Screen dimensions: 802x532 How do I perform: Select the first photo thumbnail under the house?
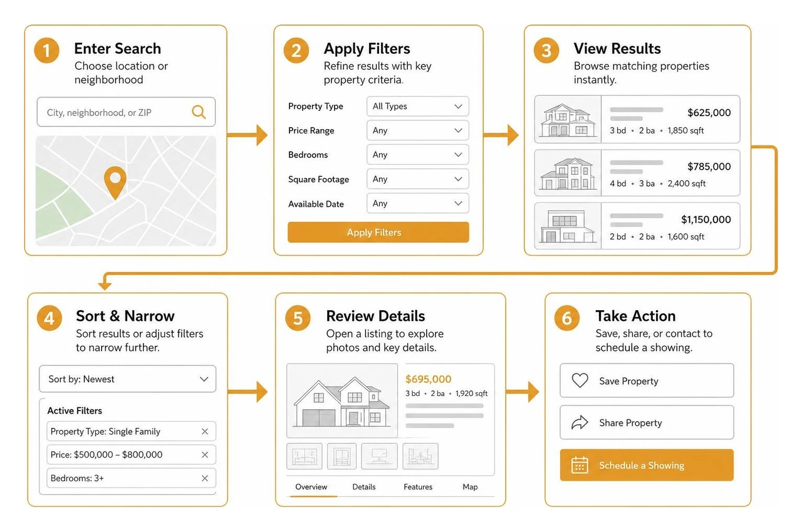point(305,456)
